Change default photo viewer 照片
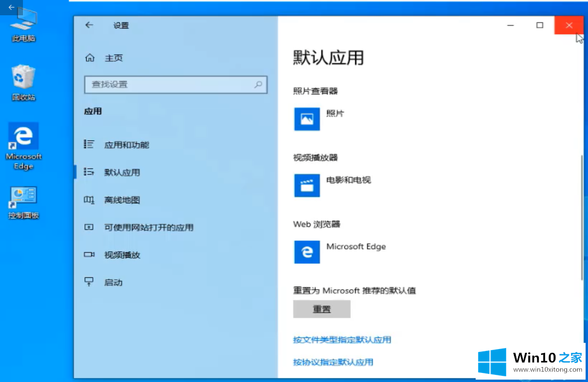Screen dimensions: 588x382 click(335, 114)
